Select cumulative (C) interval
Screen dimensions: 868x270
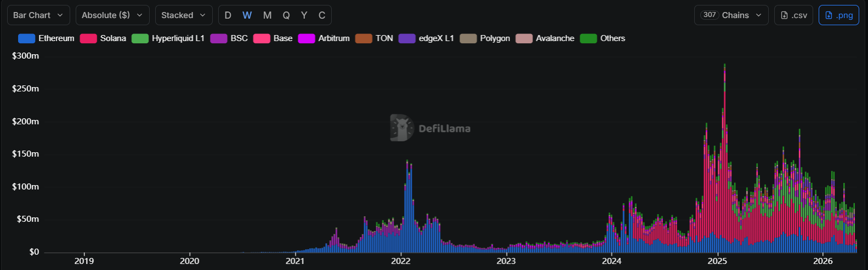pyautogui.click(x=322, y=15)
